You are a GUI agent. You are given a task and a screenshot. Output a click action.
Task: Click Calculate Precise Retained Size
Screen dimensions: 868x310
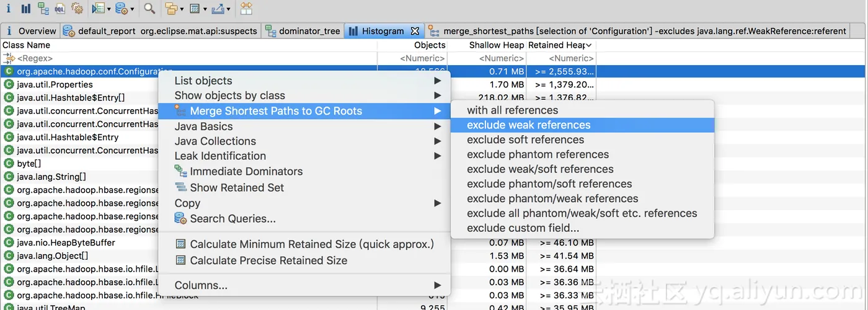click(268, 261)
